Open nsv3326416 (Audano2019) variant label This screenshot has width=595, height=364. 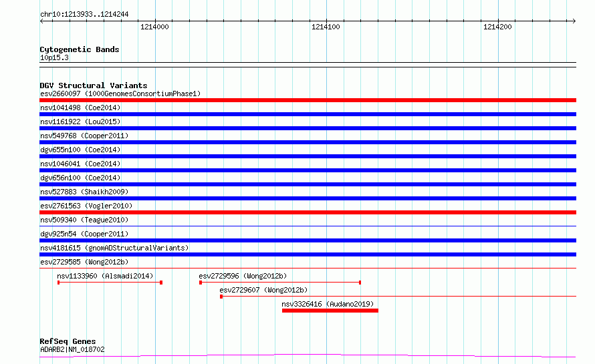[328, 304]
